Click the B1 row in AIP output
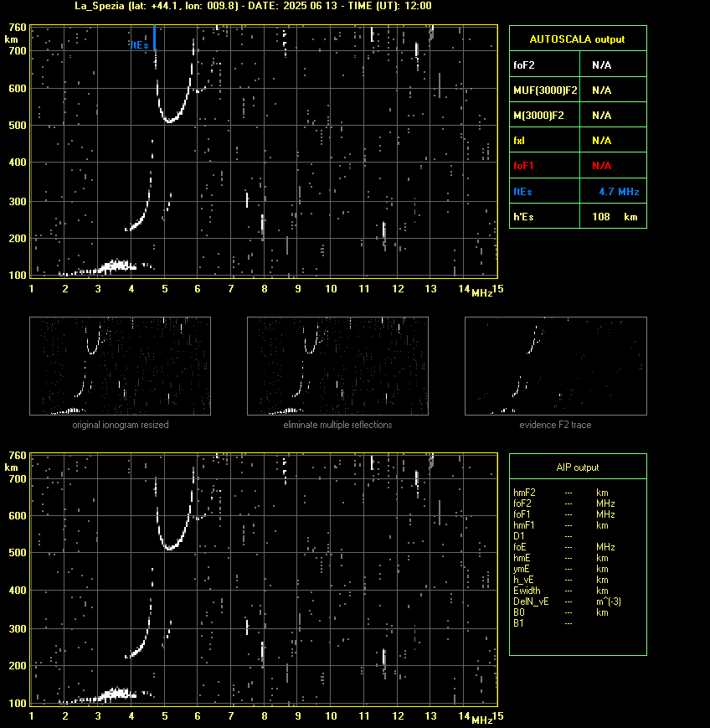 pyautogui.click(x=543, y=623)
